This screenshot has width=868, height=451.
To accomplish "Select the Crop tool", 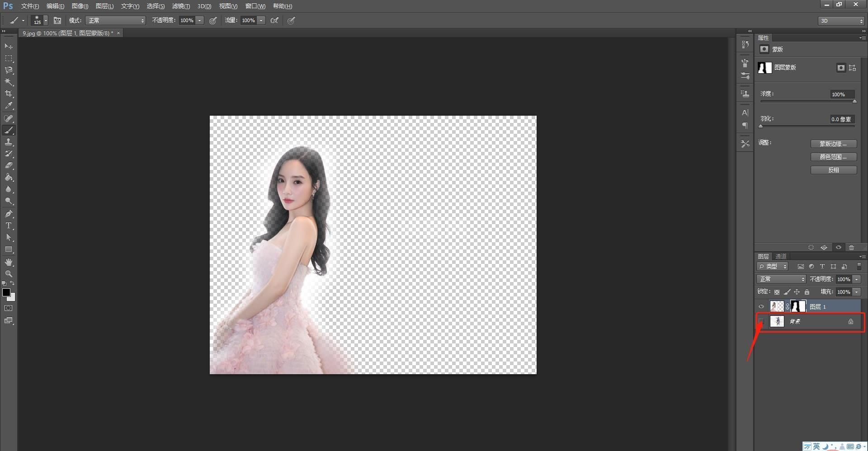I will (9, 94).
